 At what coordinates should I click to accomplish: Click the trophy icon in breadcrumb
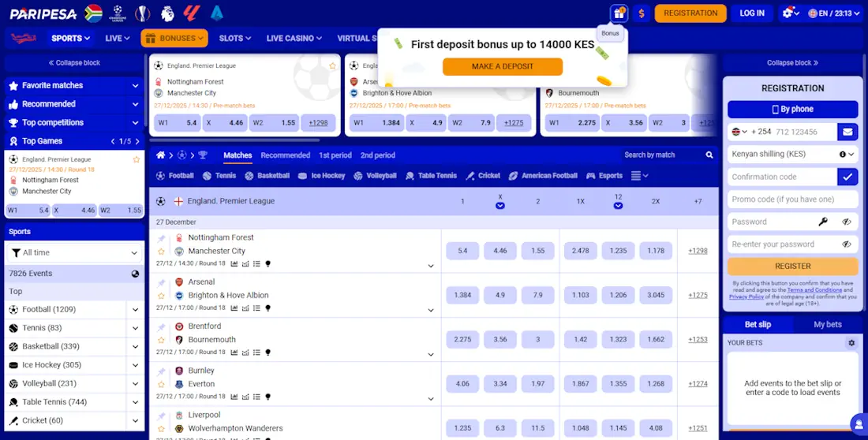(203, 155)
